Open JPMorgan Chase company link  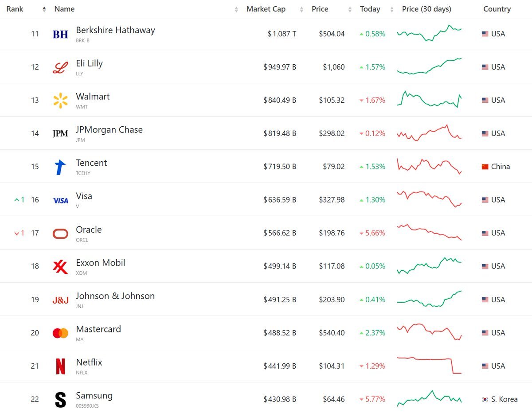tap(109, 130)
